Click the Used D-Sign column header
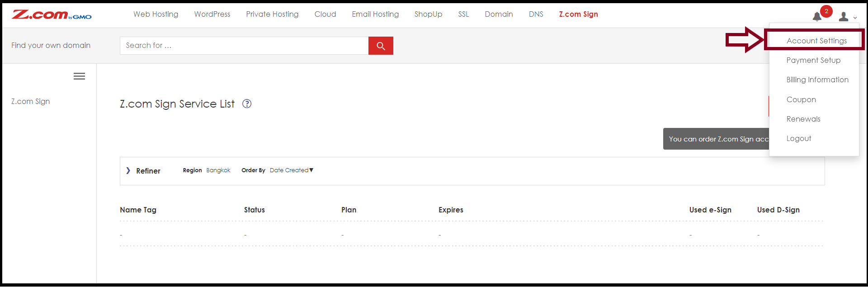The width and height of the screenshot is (868, 287). (778, 210)
